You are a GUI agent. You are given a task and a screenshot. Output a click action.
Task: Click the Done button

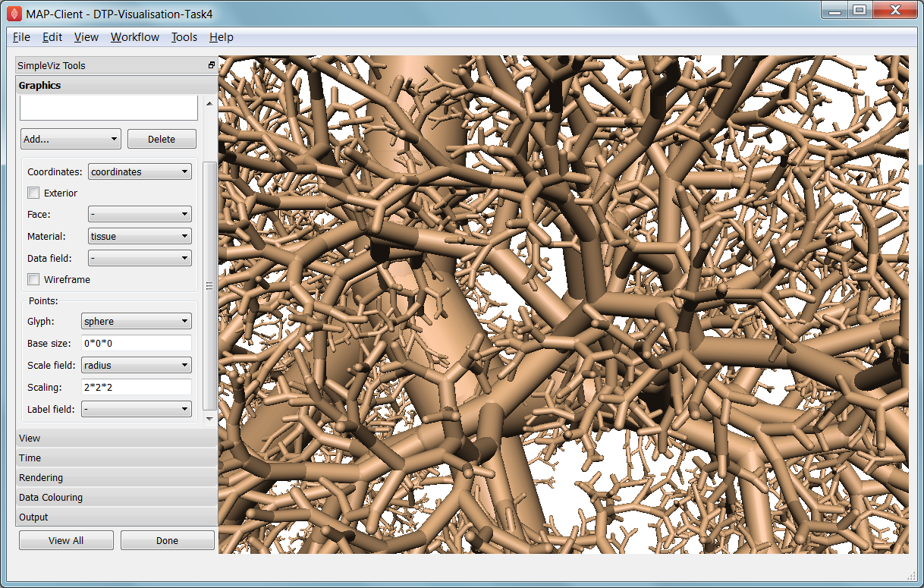pos(167,540)
